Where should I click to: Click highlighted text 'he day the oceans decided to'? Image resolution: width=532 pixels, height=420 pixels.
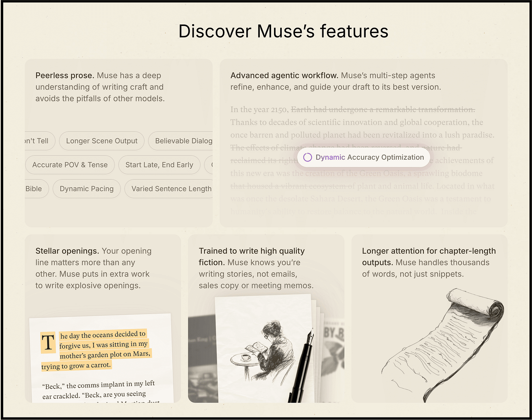[x=103, y=335]
